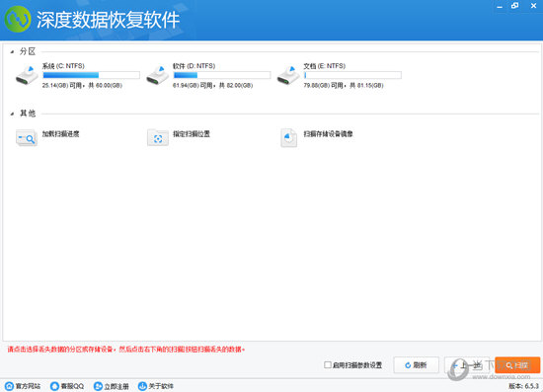Click the D: drive usage bar
The height and width of the screenshot is (392, 543).
pyautogui.click(x=222, y=75)
